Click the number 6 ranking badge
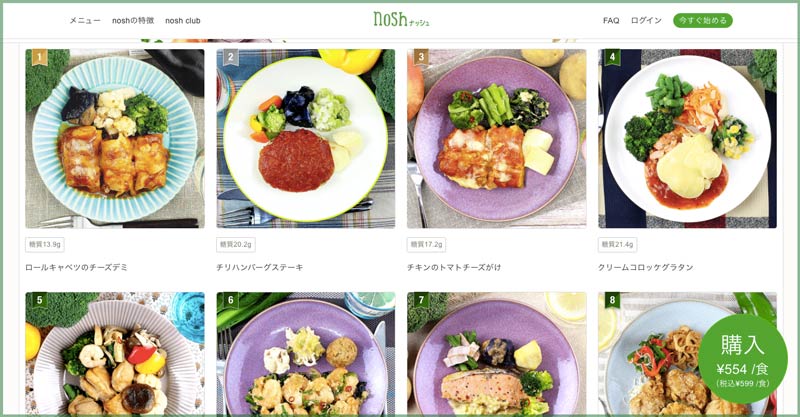 tap(231, 300)
